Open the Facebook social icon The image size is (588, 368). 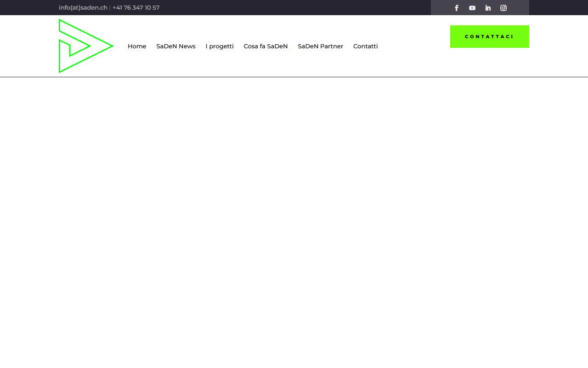tap(457, 8)
